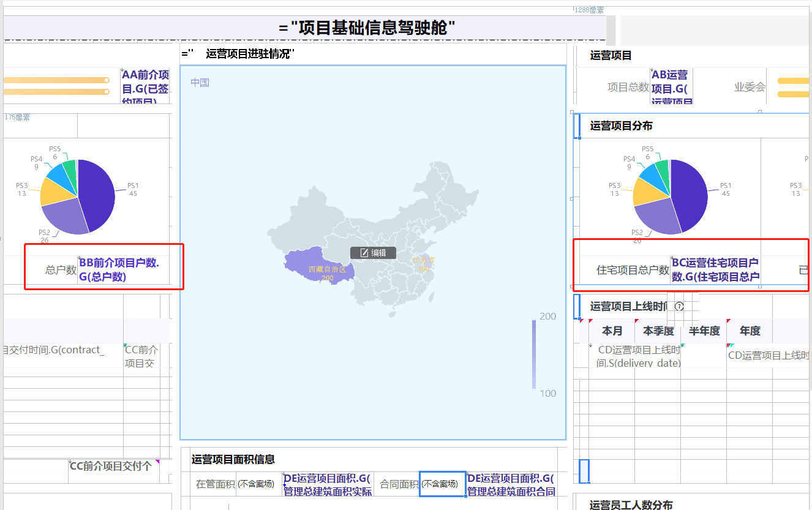Viewport: 812px width, 510px height.
Task: Click the upper yellow progress bar beside AA前介项目
Action: click(56, 80)
